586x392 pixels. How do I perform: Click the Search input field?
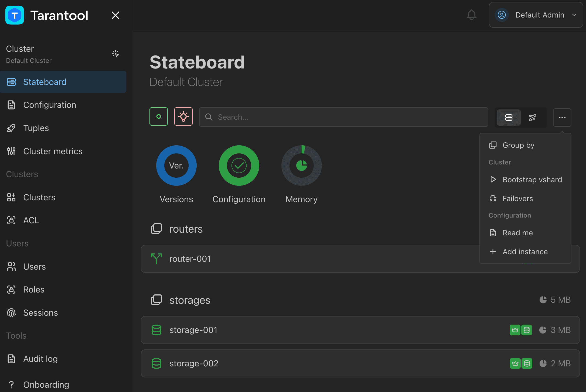click(343, 117)
